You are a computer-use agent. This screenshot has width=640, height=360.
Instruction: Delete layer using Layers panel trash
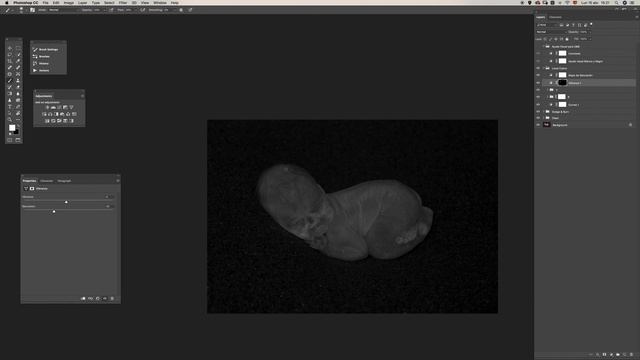tap(632, 354)
